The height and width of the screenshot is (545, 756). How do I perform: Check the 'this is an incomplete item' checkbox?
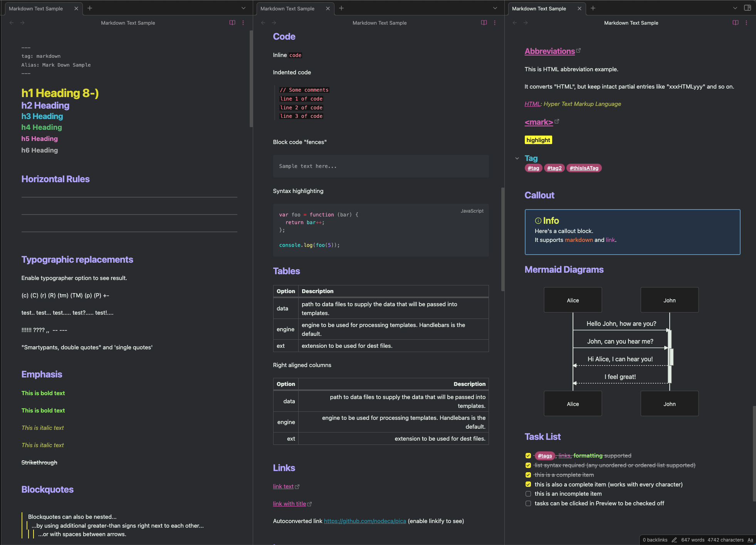(x=528, y=494)
